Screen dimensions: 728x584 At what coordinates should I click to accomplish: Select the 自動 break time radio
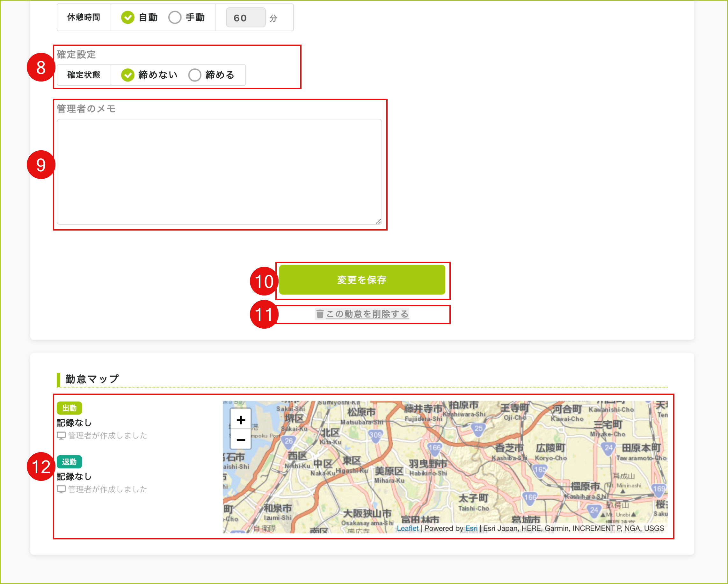pos(127,18)
